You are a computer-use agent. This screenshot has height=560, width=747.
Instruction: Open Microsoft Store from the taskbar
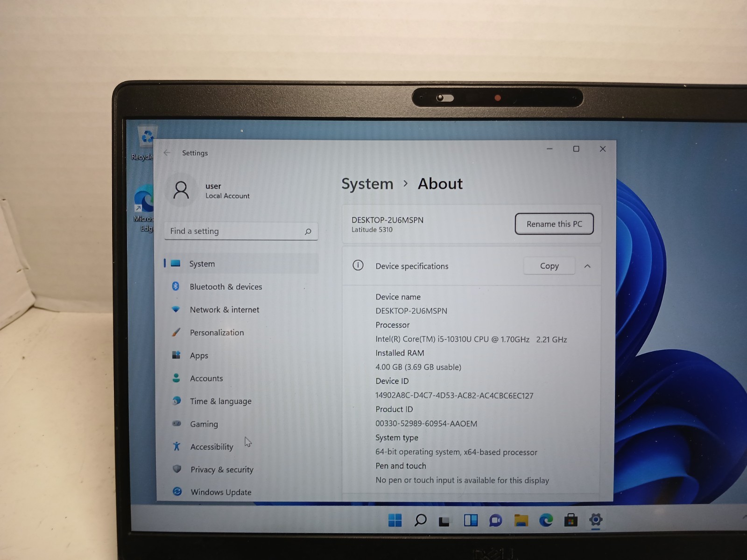point(571,520)
